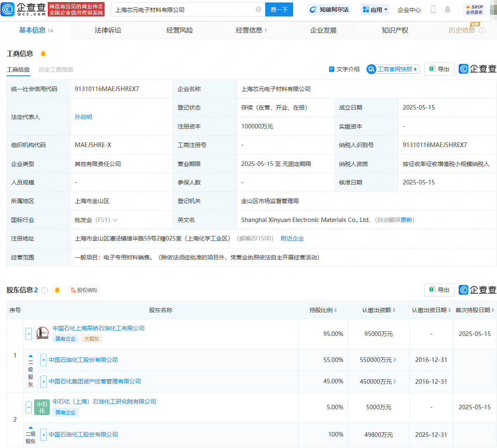Open 中国石化上海高桥石油化工有限公司 link
The height and width of the screenshot is (448, 497).
pyautogui.click(x=98, y=328)
